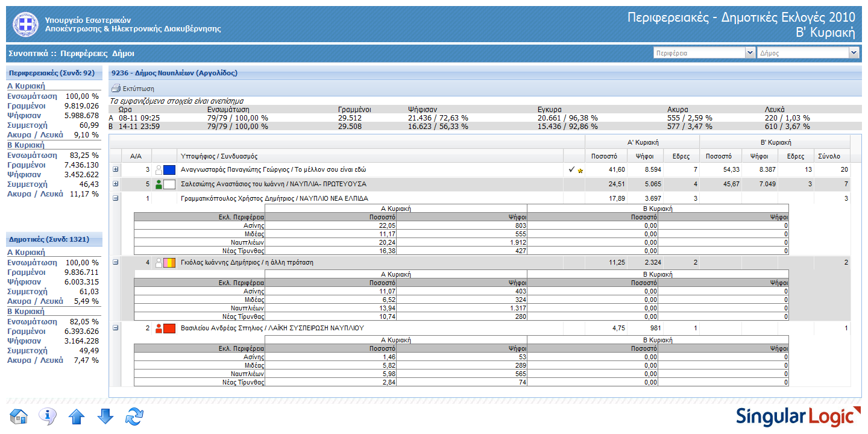Open the blue information bubble icon
Image resolution: width=868 pixels, height=434 pixels.
click(x=48, y=416)
